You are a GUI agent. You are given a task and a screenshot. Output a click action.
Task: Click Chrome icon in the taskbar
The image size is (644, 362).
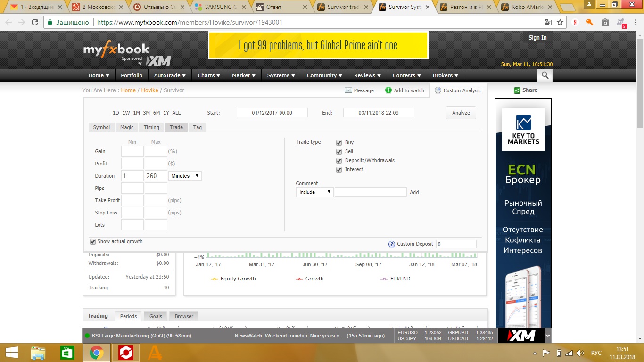tap(97, 353)
